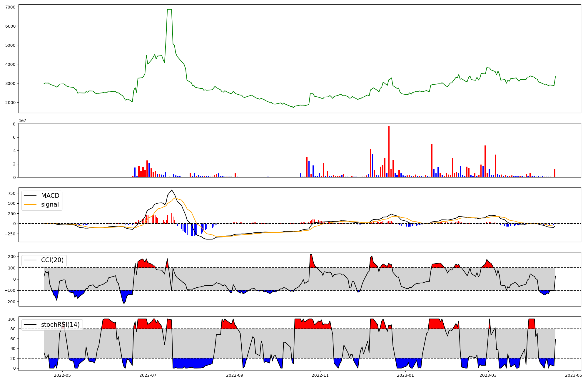Click the CCI(20) legend label

click(x=53, y=260)
